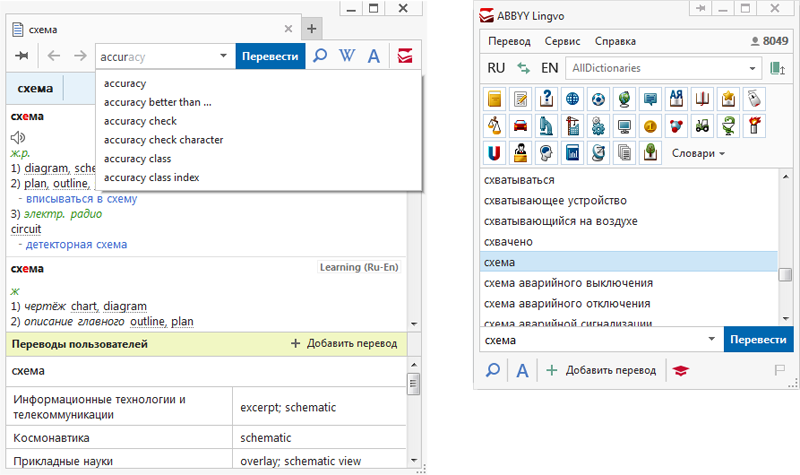Toggle the blue globe grid dictionary
800x475 pixels.
(x=572, y=99)
